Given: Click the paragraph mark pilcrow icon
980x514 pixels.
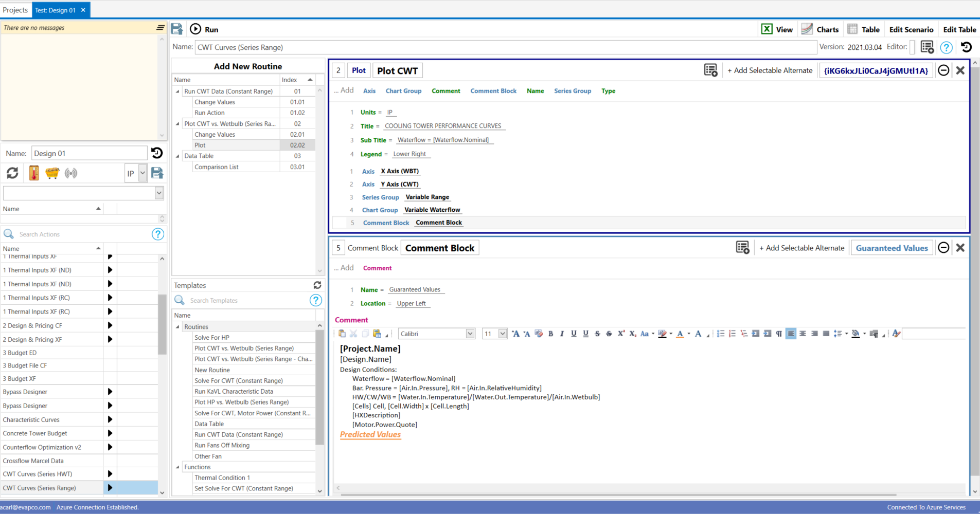Looking at the screenshot, I should tap(779, 334).
